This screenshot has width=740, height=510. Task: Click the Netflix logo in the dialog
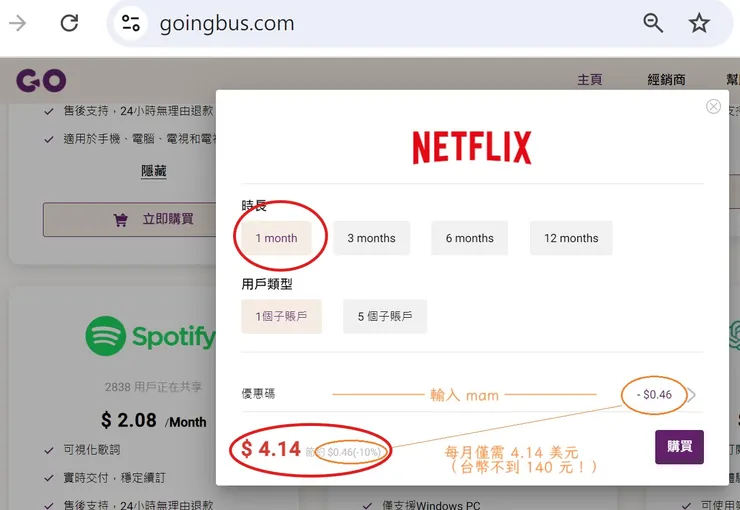(x=472, y=148)
